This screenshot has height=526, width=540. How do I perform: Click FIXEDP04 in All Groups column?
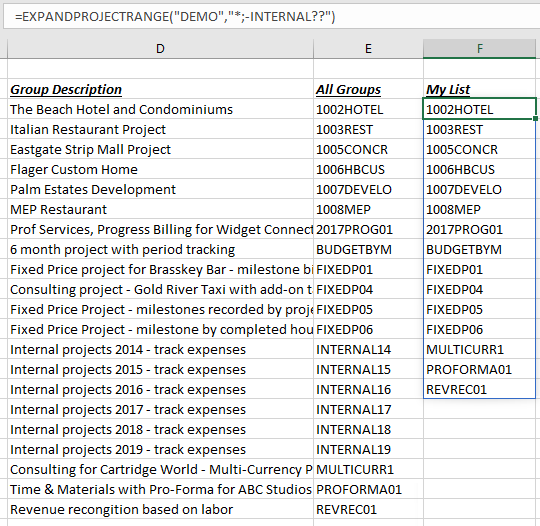(x=368, y=289)
